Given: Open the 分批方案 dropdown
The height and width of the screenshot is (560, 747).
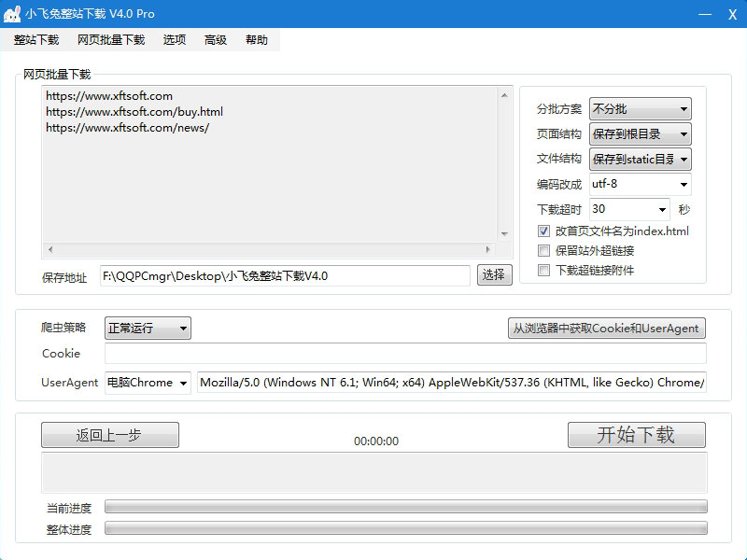Looking at the screenshot, I should pyautogui.click(x=640, y=109).
